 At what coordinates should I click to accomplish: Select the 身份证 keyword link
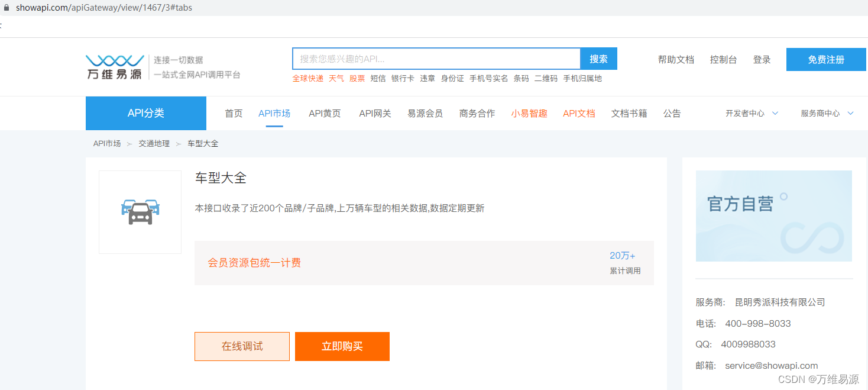[452, 78]
